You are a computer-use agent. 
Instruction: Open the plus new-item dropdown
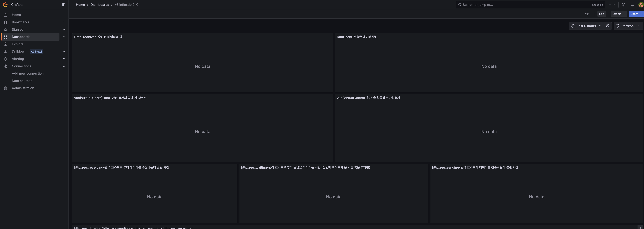(x=611, y=5)
